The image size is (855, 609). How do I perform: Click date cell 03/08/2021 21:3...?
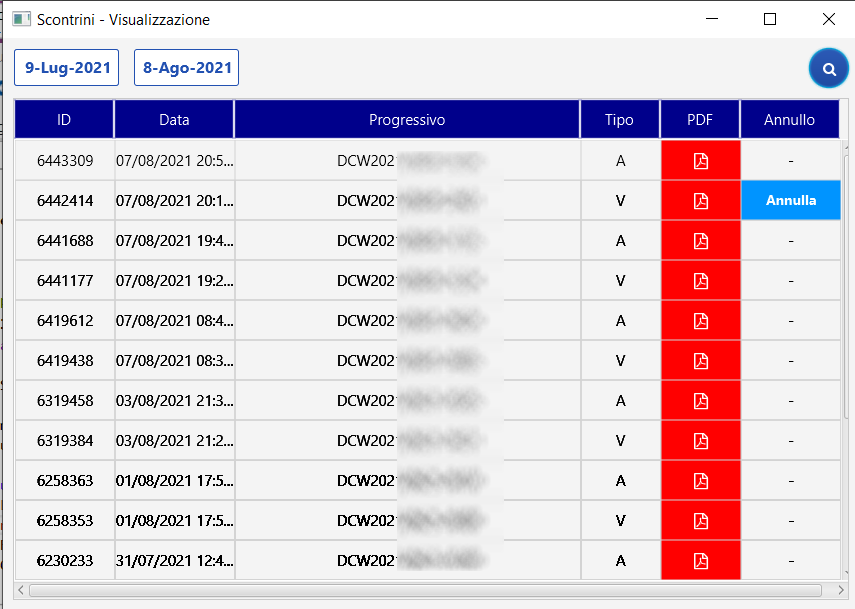(174, 401)
